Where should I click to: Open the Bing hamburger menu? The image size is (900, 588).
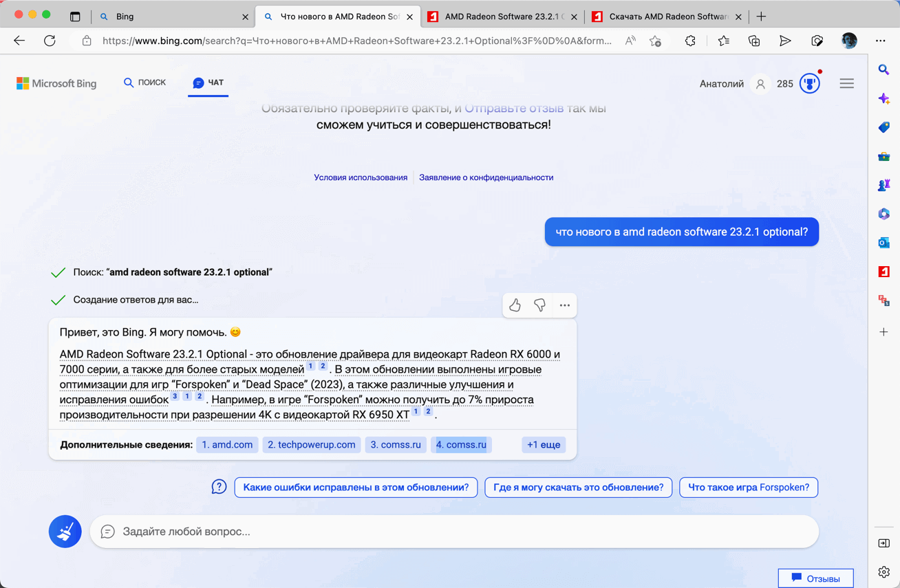pos(847,84)
